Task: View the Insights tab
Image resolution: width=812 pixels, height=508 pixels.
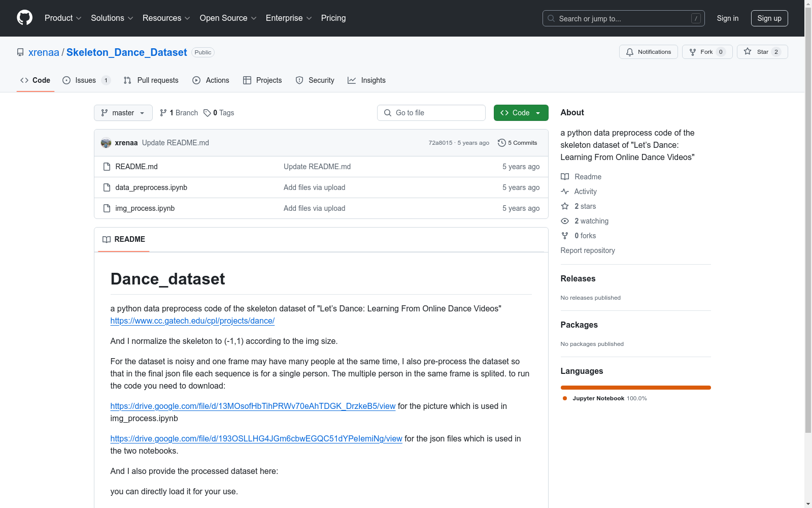Action: [366, 80]
